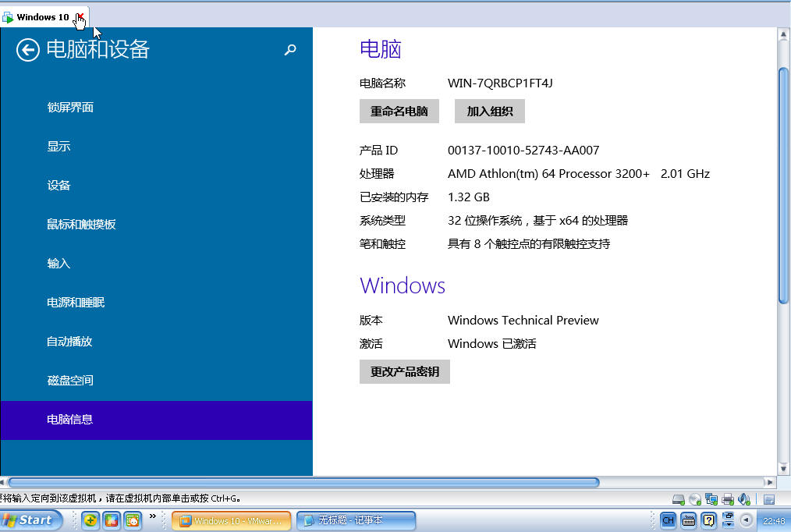This screenshot has width=791, height=532.
Task: Open search with the magnifier icon
Action: (290, 50)
